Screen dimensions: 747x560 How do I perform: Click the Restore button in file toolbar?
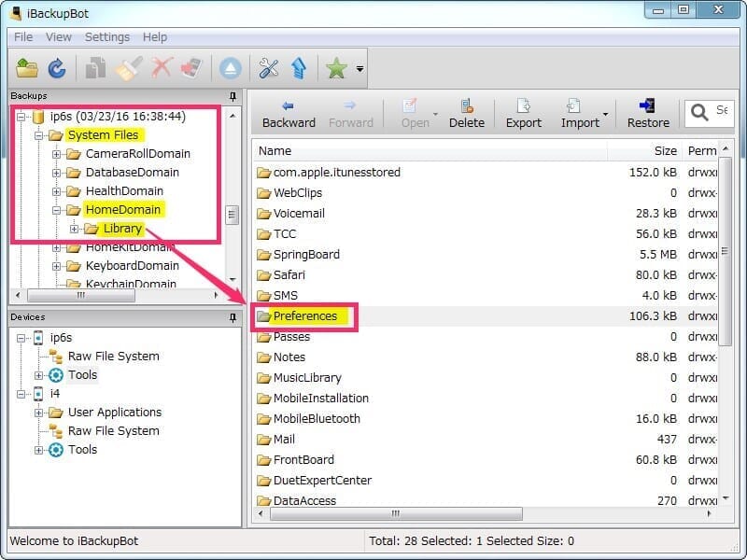pyautogui.click(x=648, y=113)
